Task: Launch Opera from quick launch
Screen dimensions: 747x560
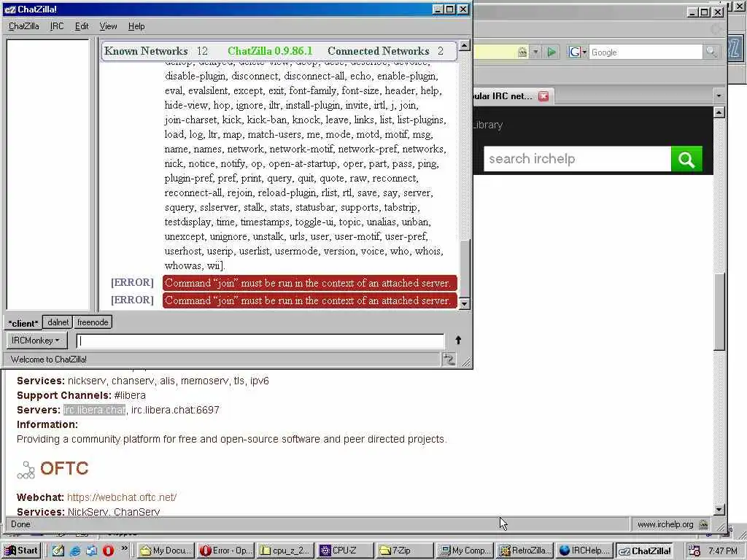Action: [x=108, y=551]
